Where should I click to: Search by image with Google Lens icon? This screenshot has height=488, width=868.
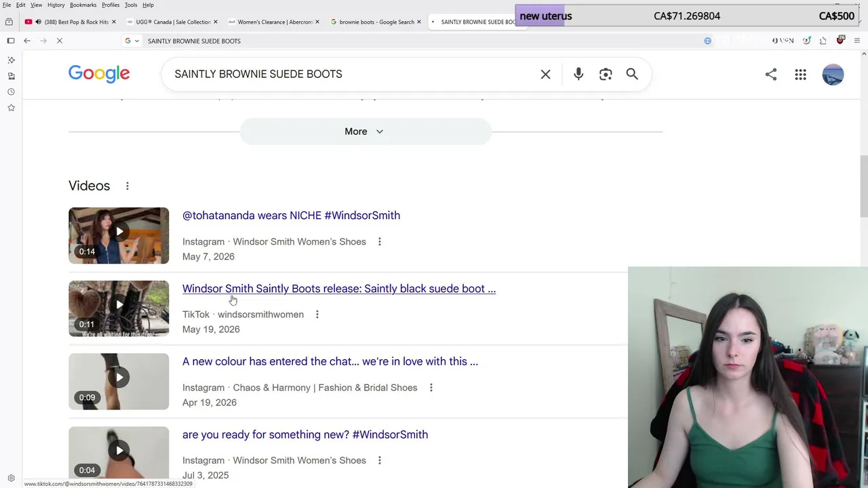606,74
